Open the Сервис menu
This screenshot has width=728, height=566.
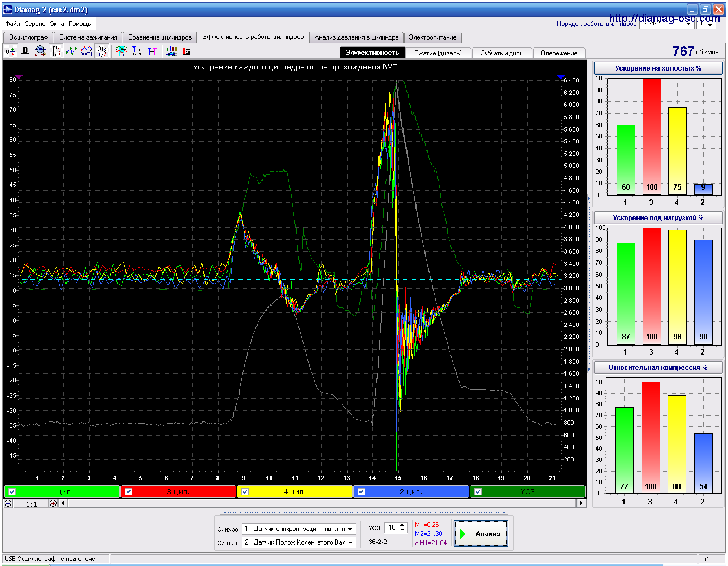point(35,24)
